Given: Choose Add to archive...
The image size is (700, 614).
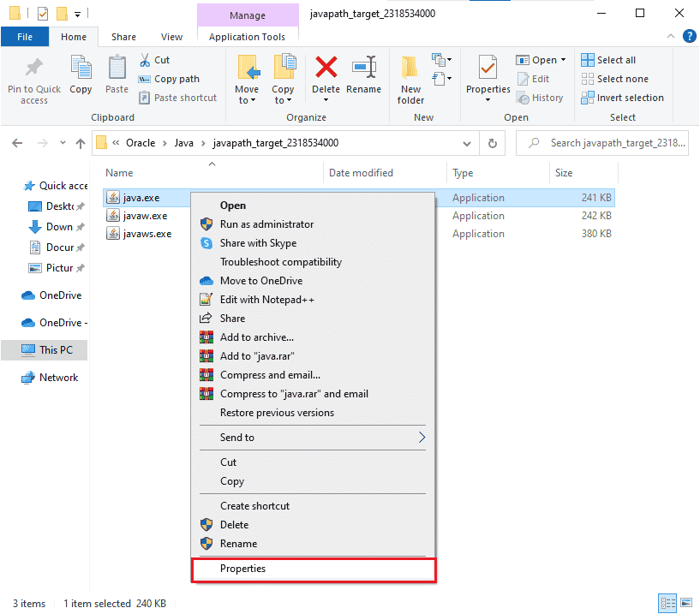Looking at the screenshot, I should coord(313,337).
